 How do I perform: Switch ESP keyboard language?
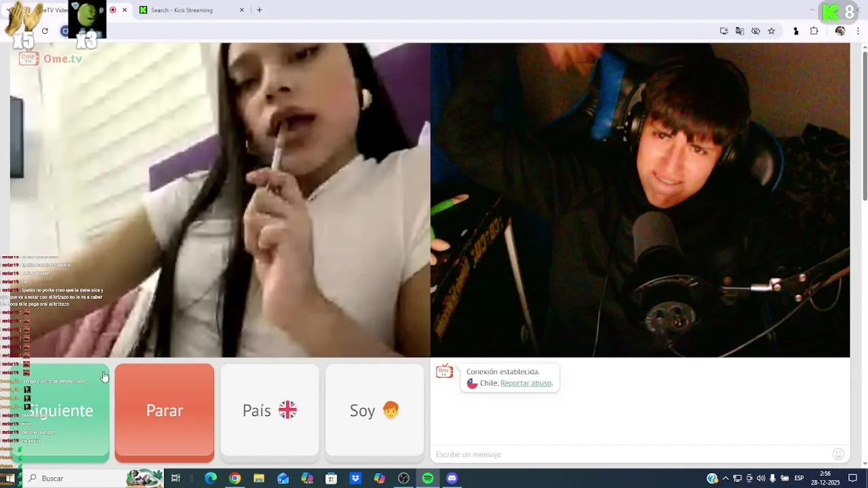click(799, 479)
